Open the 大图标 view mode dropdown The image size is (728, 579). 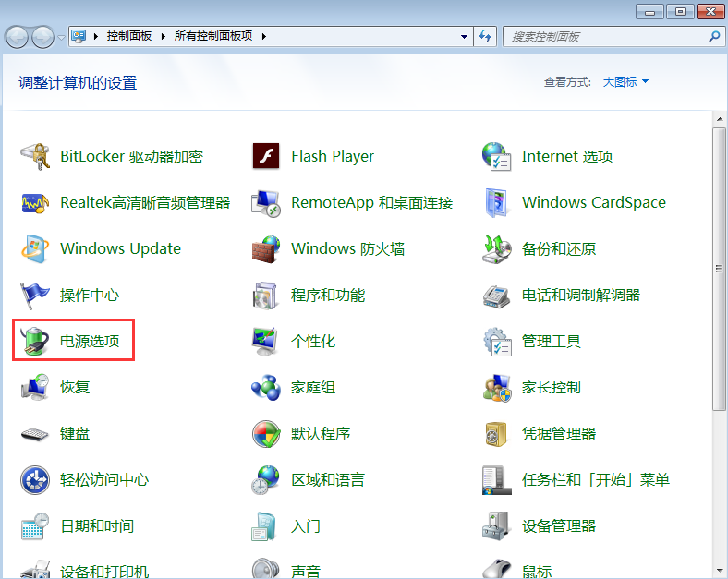point(625,82)
